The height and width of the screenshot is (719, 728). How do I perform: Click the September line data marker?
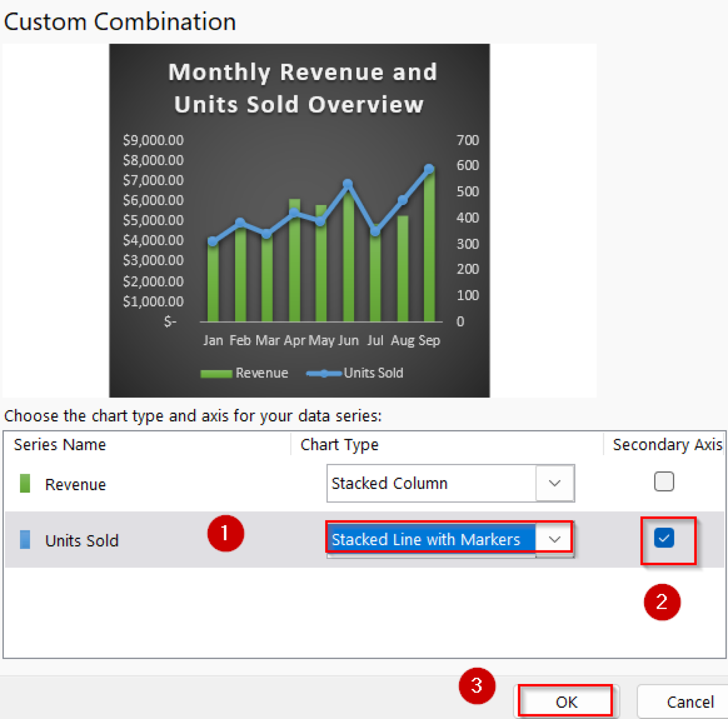tap(428, 168)
